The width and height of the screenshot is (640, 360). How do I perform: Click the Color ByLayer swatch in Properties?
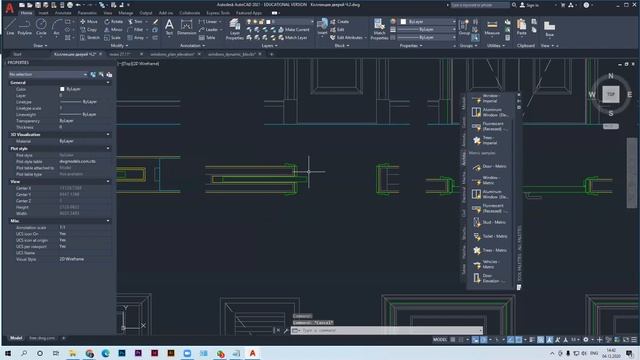coord(62,89)
